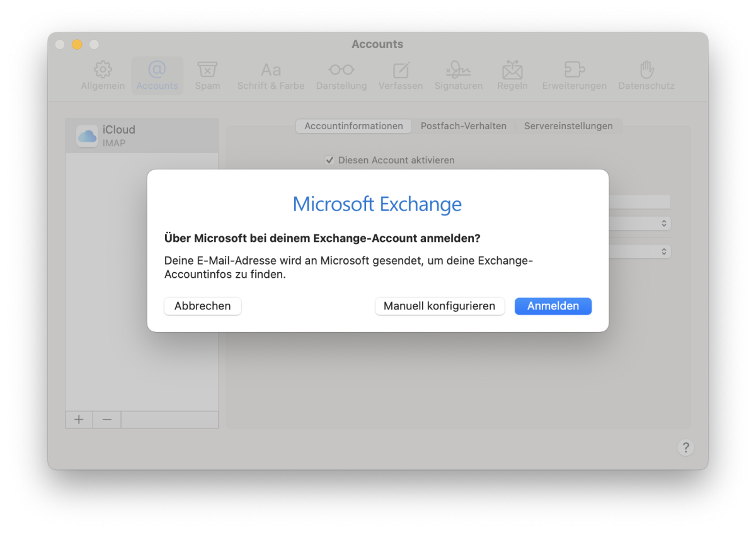Open the Datenschutz preferences pane
This screenshot has width=756, height=533.
pyautogui.click(x=646, y=76)
